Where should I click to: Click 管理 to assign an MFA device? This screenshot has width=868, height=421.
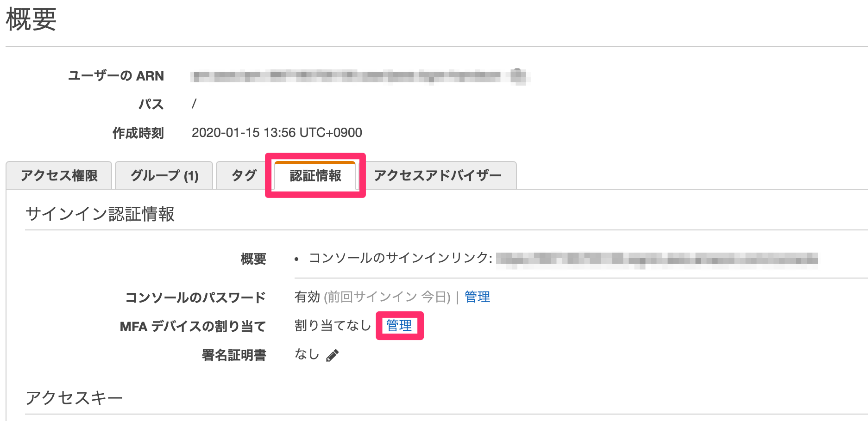(x=399, y=325)
